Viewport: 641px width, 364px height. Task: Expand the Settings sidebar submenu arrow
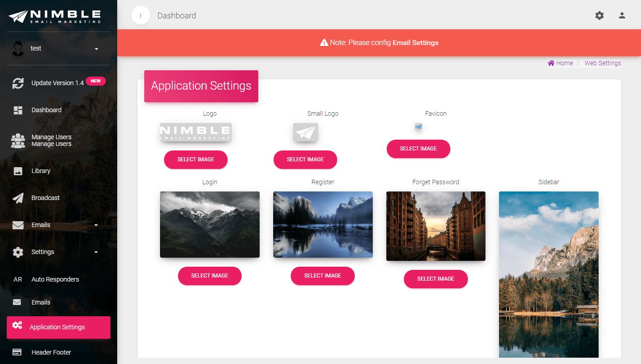pos(96,252)
